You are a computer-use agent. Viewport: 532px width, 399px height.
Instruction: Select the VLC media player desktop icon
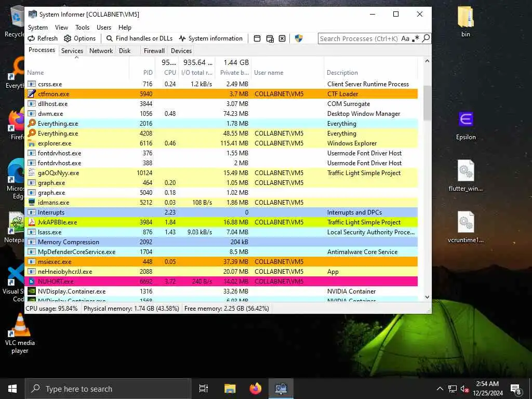[x=20, y=334]
